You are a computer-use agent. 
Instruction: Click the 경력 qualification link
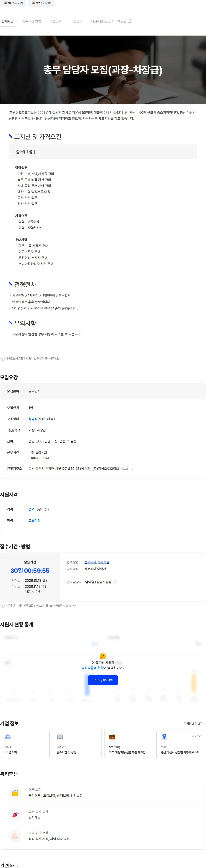coord(31,509)
